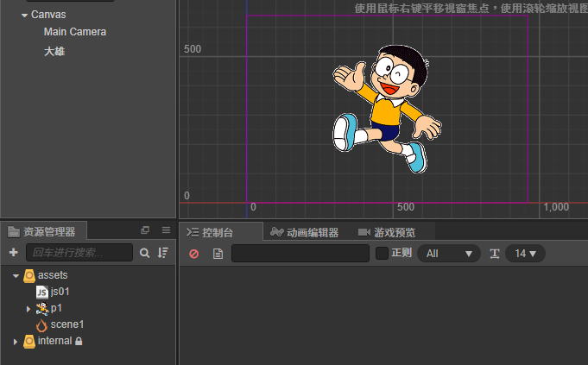Viewport: 588px width, 365px height.
Task: Click the internal folder icon
Action: coord(29,342)
